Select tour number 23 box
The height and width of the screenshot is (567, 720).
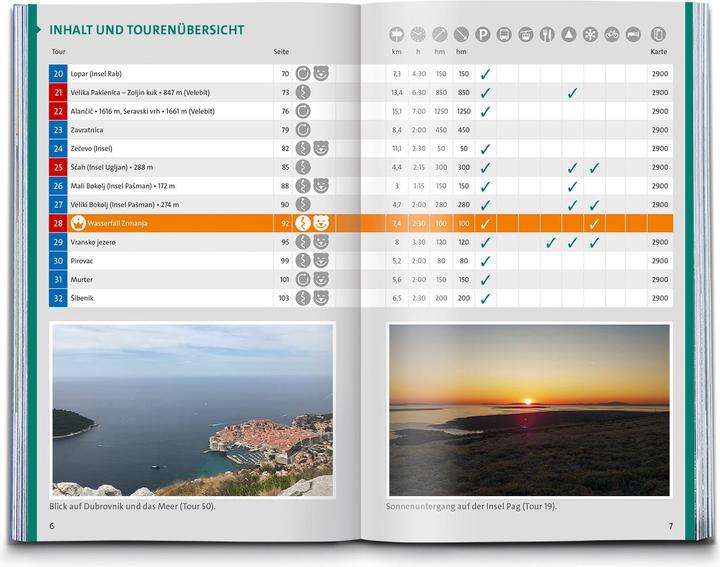[58, 130]
